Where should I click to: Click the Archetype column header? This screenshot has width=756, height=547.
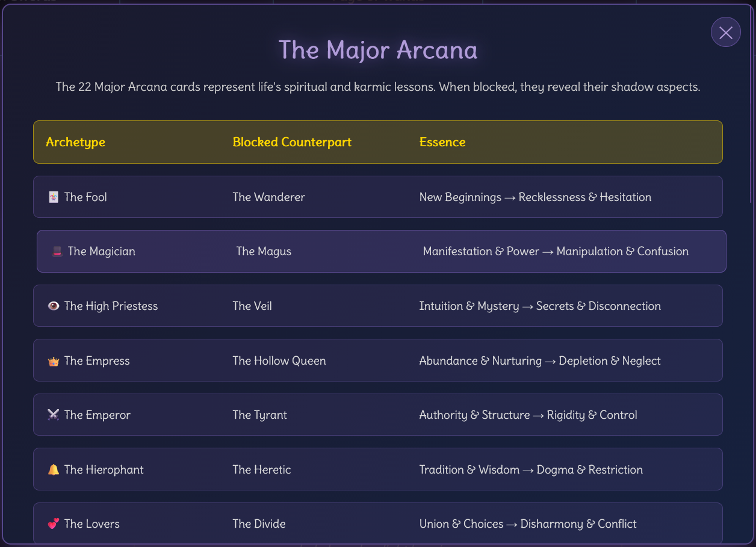tap(75, 142)
